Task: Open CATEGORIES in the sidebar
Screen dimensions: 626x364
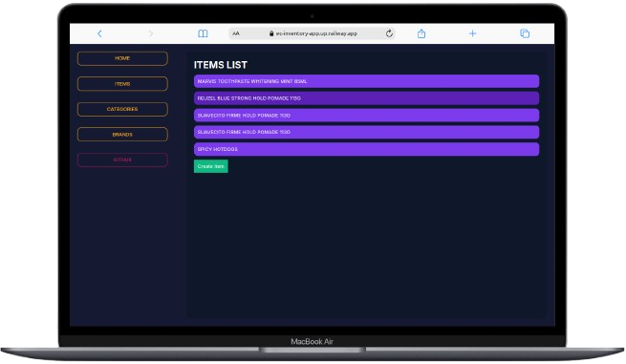Action: (x=122, y=109)
